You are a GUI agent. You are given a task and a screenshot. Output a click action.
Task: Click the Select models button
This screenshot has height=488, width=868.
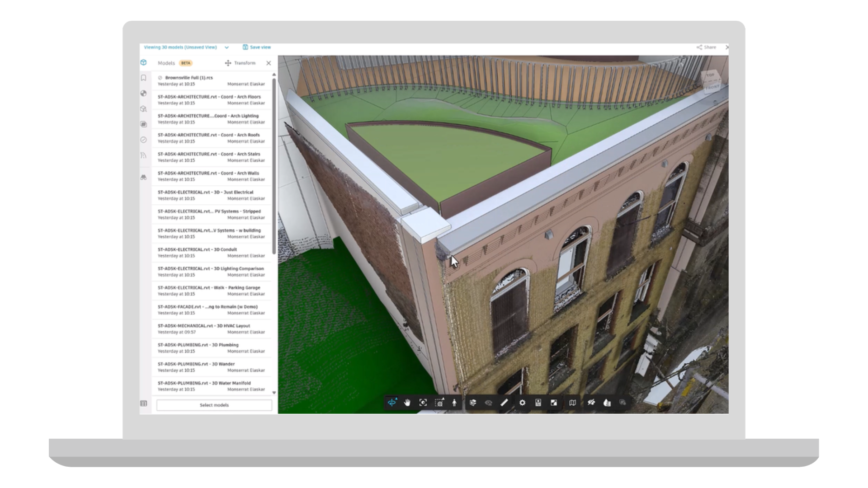tap(214, 405)
